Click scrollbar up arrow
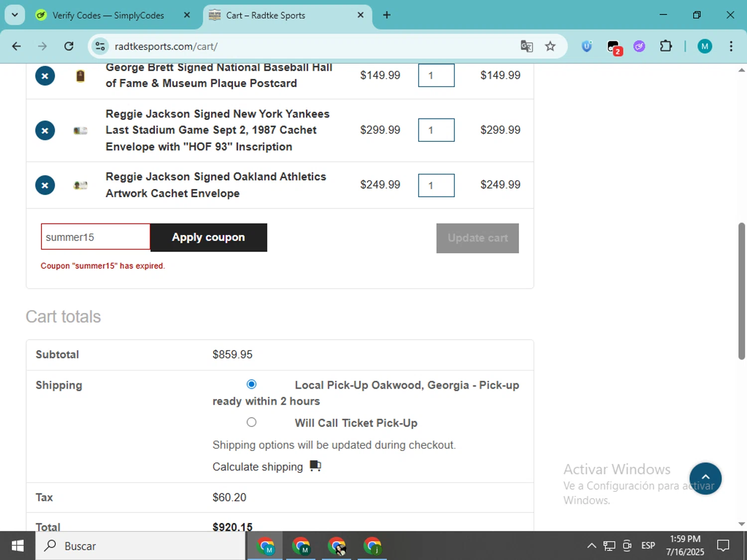 [742, 70]
